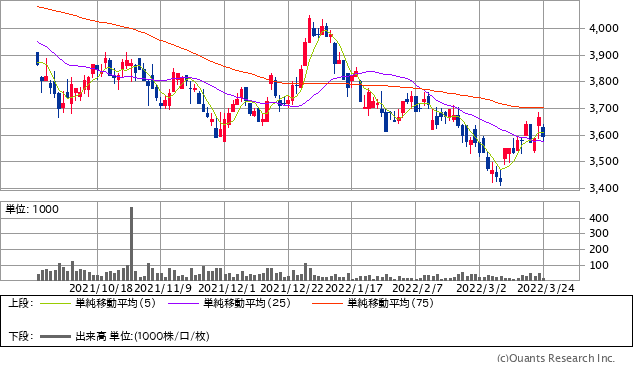
Task: Click the 2022/2/7 date label
Action: coord(417,288)
